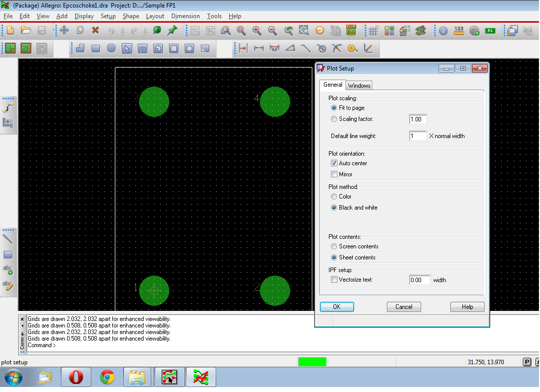Click the green pushpin icon

(x=172, y=31)
